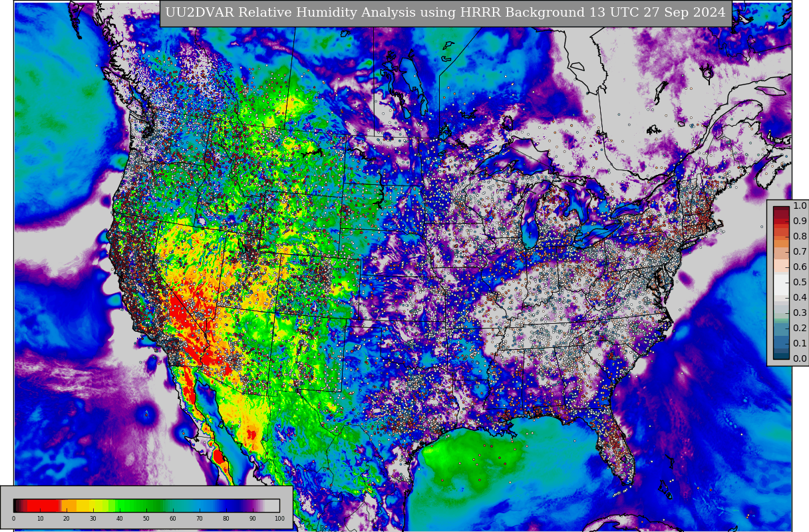
Task: Click the 20 tick label on humidity colorbar
Action: pyautogui.click(x=67, y=519)
